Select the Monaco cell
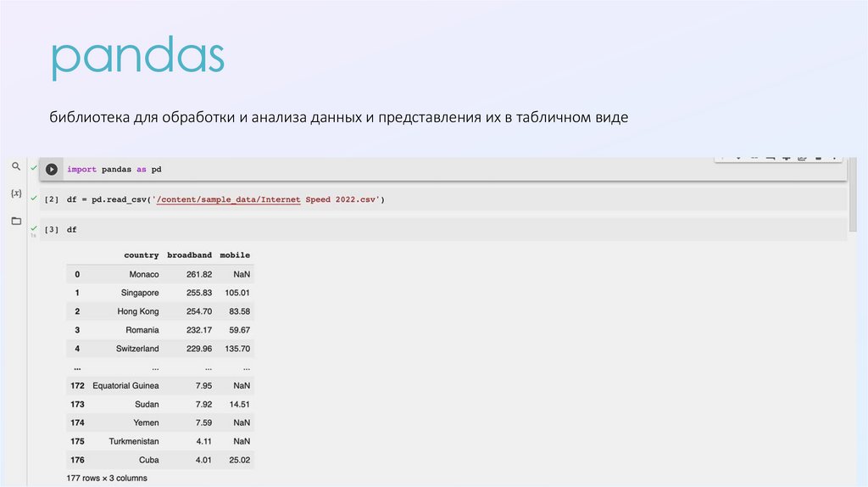Screen dimensions: 868x487 pos(144,274)
